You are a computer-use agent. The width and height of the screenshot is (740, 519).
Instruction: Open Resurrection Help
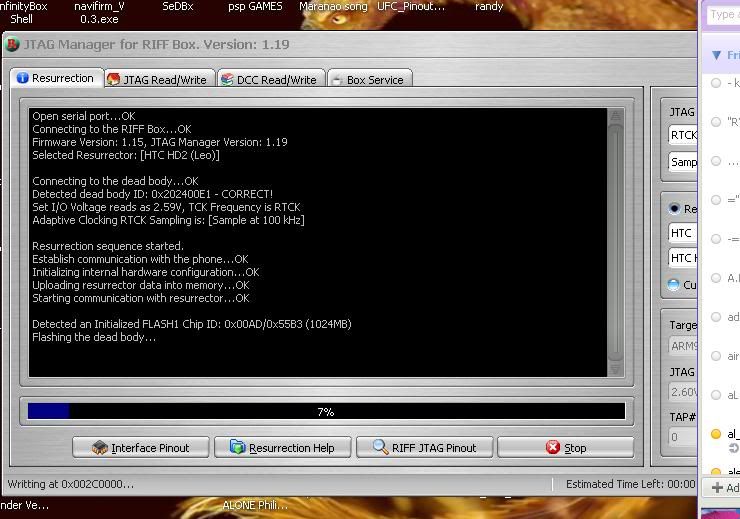283,447
